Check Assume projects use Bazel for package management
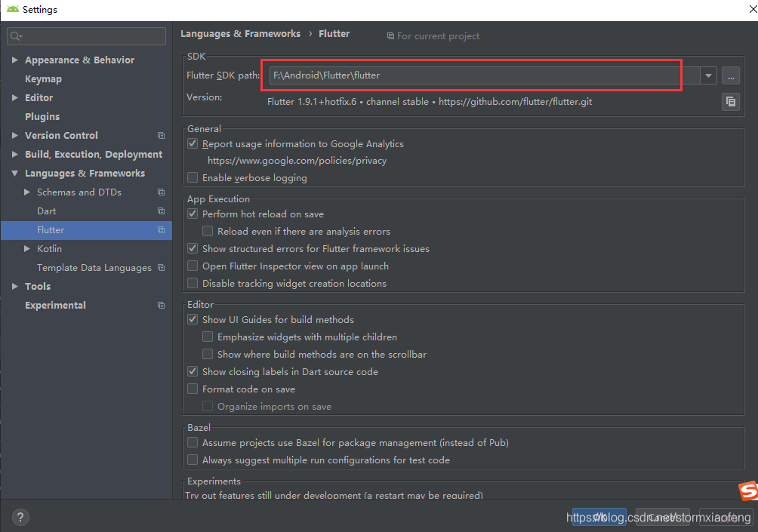Image resolution: width=758 pixels, height=532 pixels. click(193, 443)
